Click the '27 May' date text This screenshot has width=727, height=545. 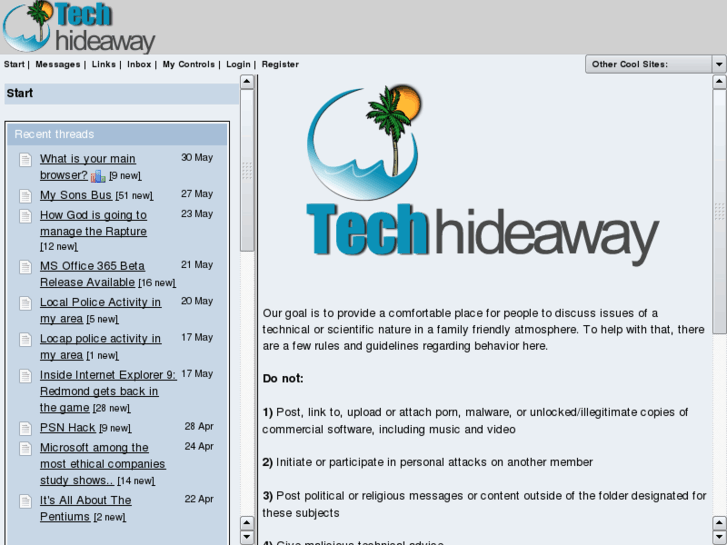point(197,194)
